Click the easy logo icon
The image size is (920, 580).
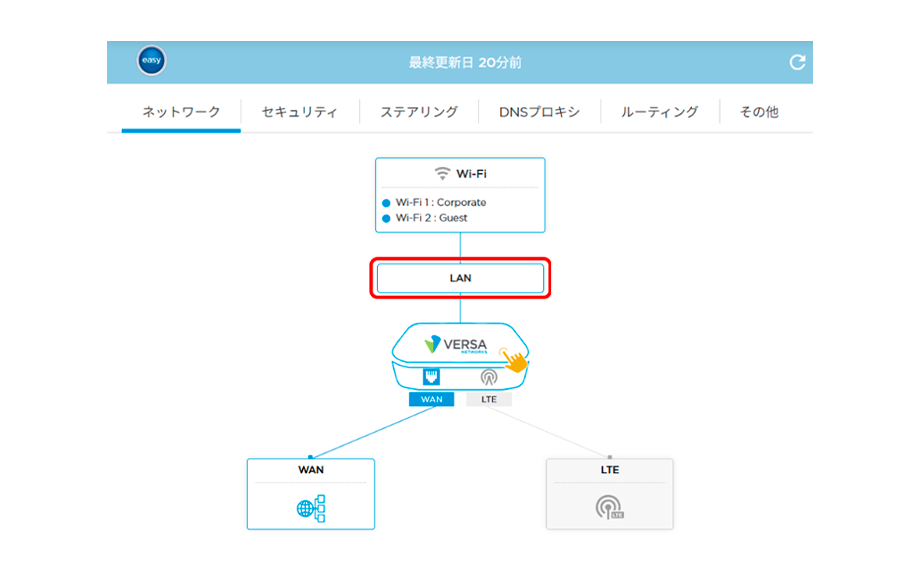click(x=151, y=62)
